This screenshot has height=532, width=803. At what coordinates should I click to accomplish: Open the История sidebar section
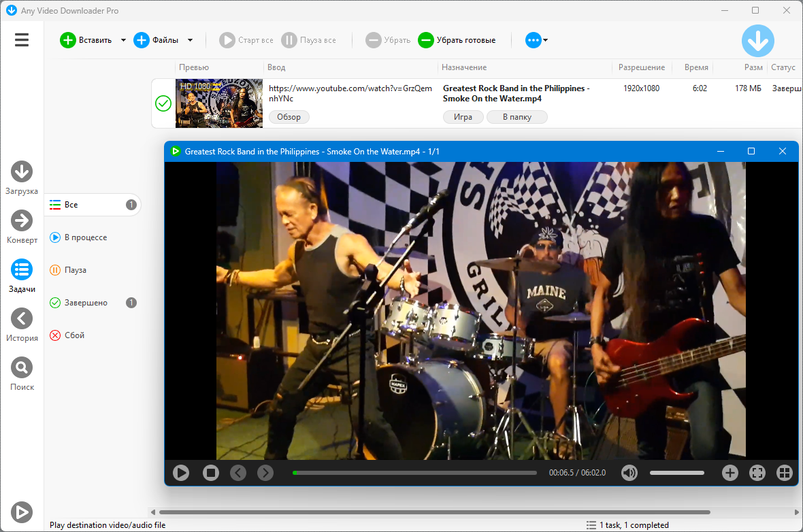[22, 325]
